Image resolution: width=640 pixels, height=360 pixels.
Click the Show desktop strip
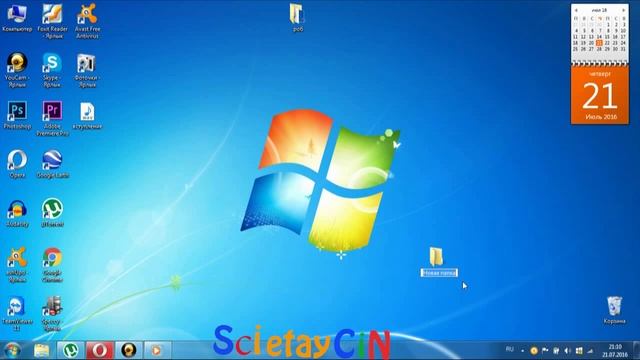[636, 350]
